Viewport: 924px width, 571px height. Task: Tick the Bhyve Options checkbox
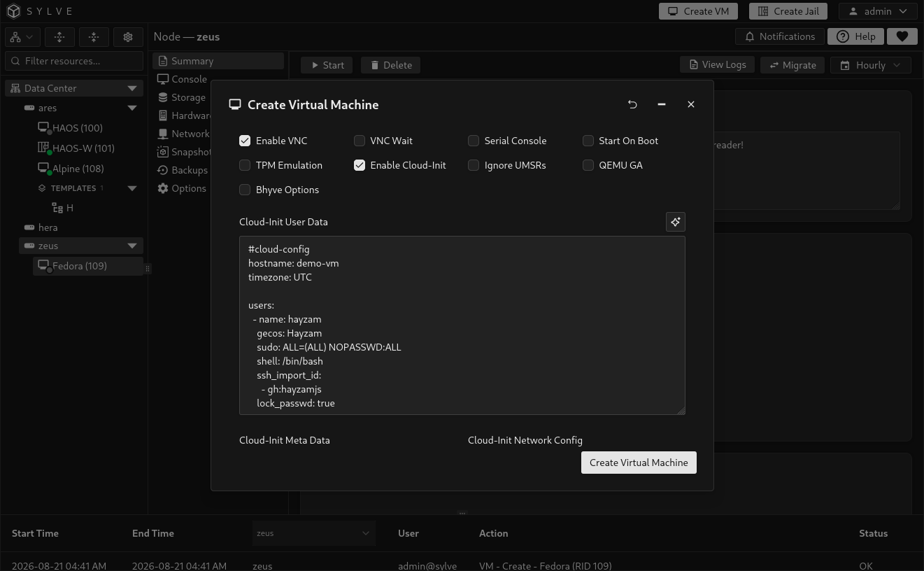pos(245,190)
